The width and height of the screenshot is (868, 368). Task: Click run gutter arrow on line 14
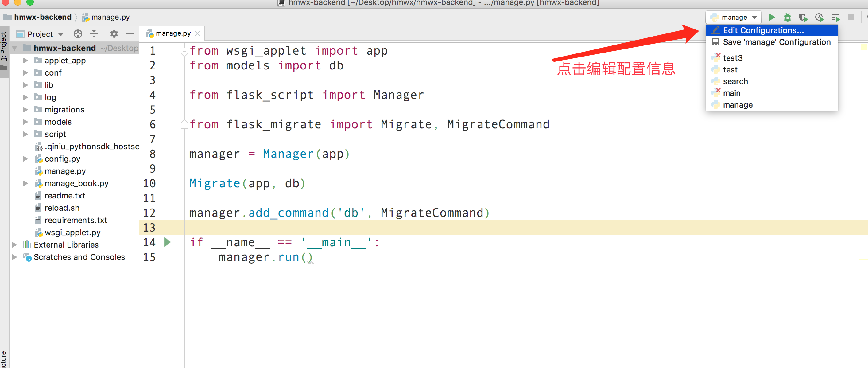(x=167, y=242)
